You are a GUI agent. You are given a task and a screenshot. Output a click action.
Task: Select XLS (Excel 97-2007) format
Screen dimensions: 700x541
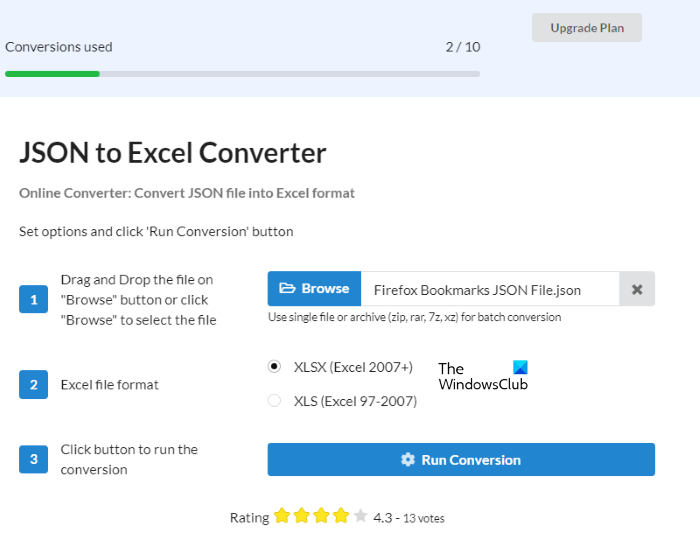(275, 401)
